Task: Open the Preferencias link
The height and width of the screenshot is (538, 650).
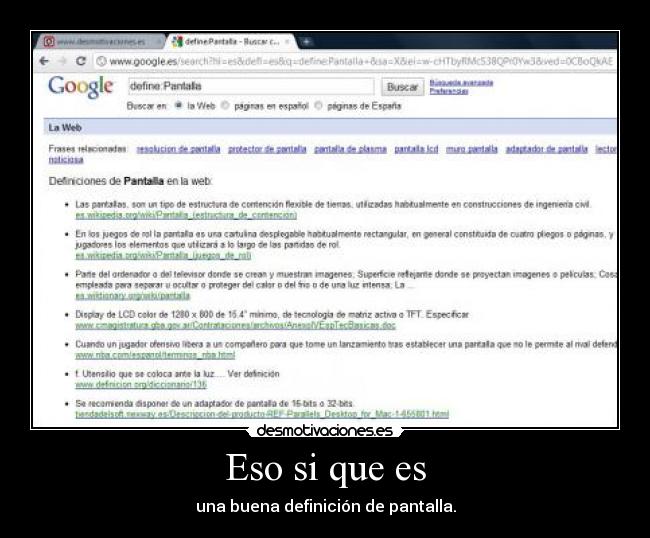Action: point(449,91)
